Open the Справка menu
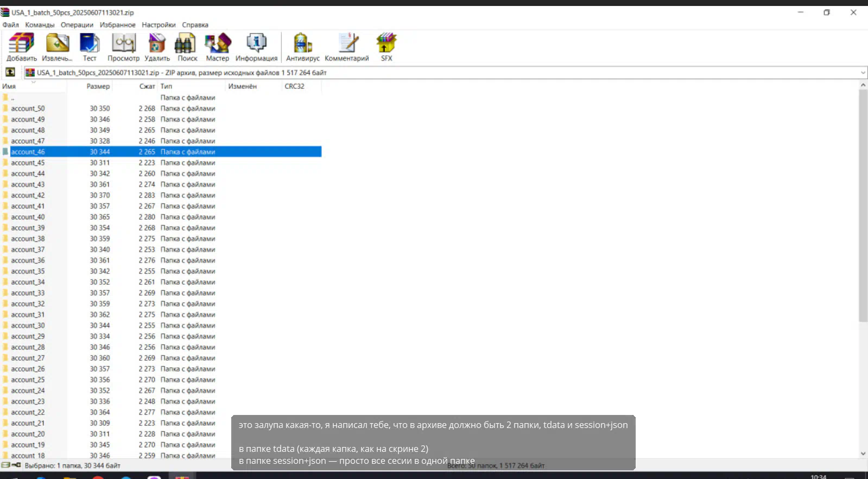Screen dimensions: 868x479 195,25
